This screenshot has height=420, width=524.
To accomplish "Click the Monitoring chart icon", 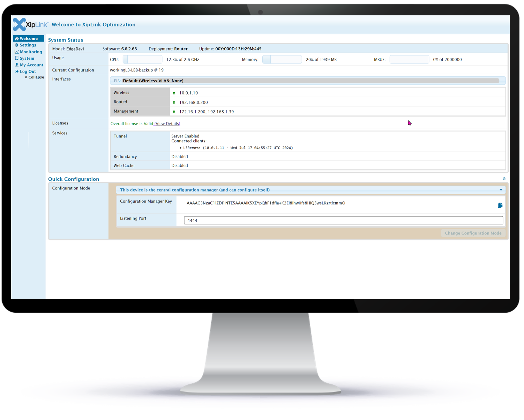I will point(16,52).
